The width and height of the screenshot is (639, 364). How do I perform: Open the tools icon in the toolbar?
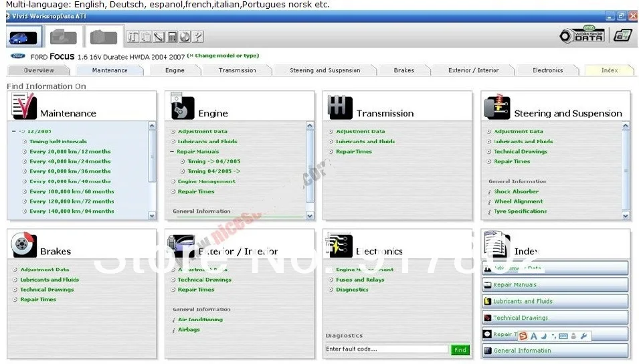pos(133,37)
